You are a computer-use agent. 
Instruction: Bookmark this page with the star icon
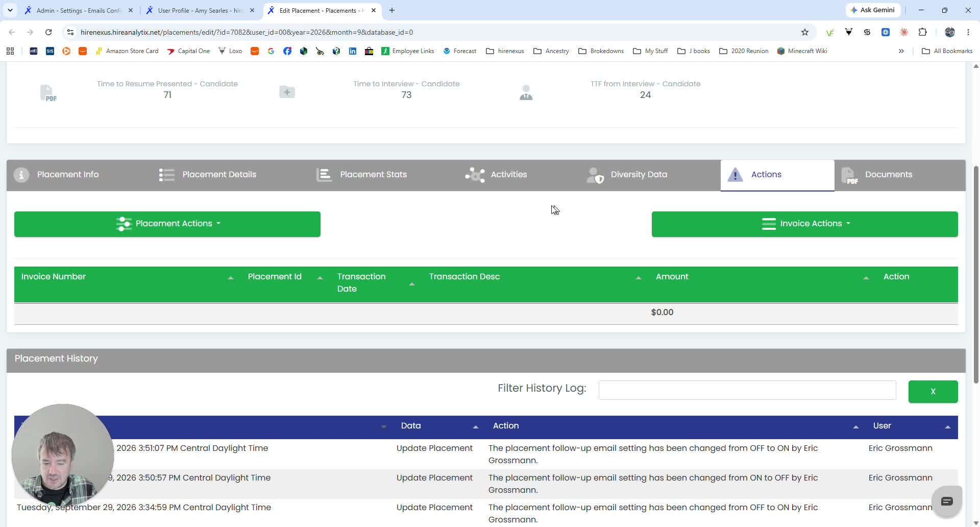point(805,32)
